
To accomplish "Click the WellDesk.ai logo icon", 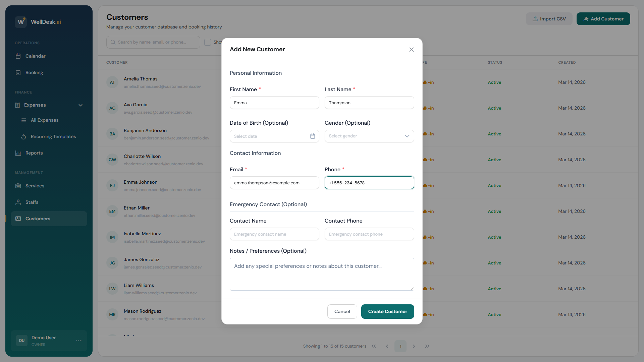I will click(21, 22).
